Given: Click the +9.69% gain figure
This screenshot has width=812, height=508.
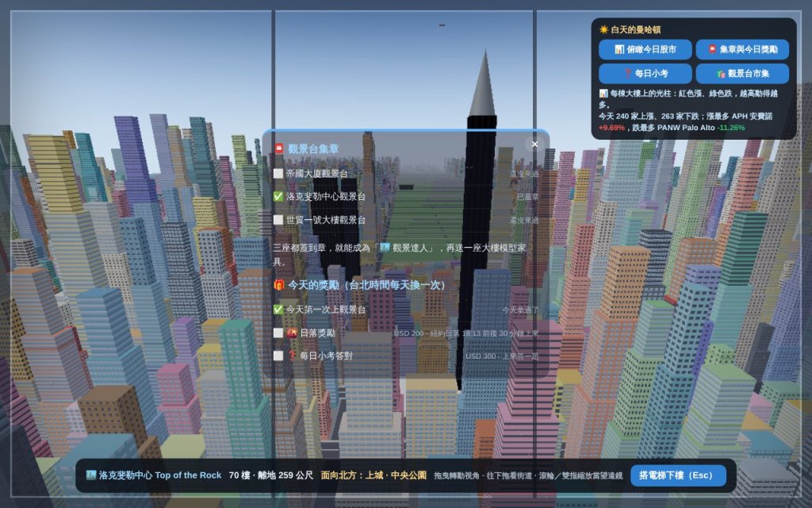Looking at the screenshot, I should click(611, 128).
